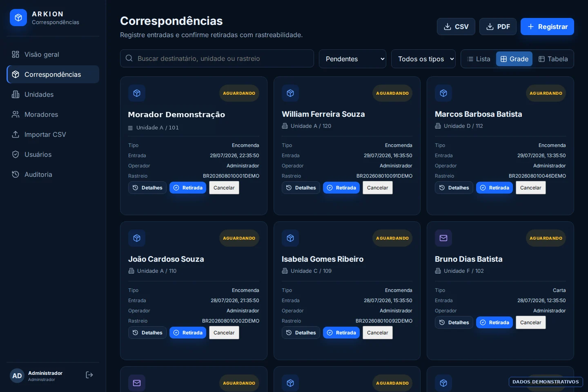Navigate to Usuários in sidebar
Screen dimensions: 588x392
click(53, 154)
